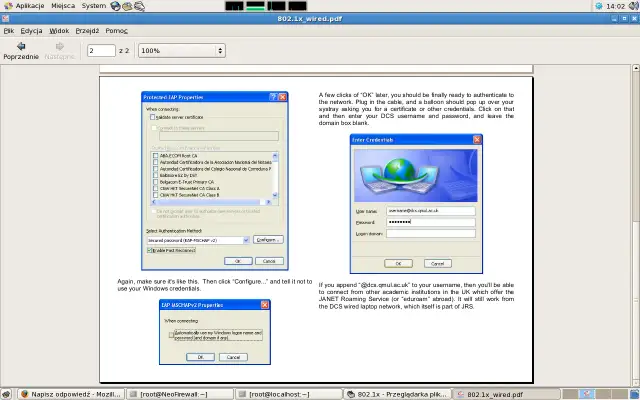The image size is (640, 400).
Task: Click the Firefox icon on Napisz odpowiedź taskbar button
Action: [25, 394]
